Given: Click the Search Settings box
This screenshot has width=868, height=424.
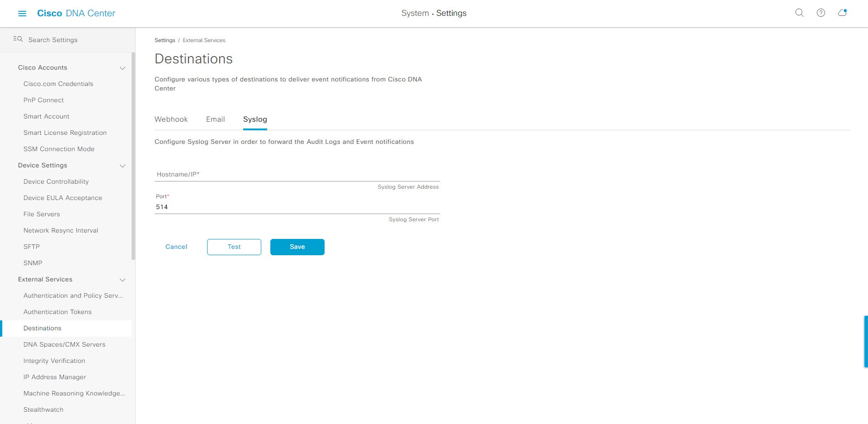Looking at the screenshot, I should click(x=68, y=40).
